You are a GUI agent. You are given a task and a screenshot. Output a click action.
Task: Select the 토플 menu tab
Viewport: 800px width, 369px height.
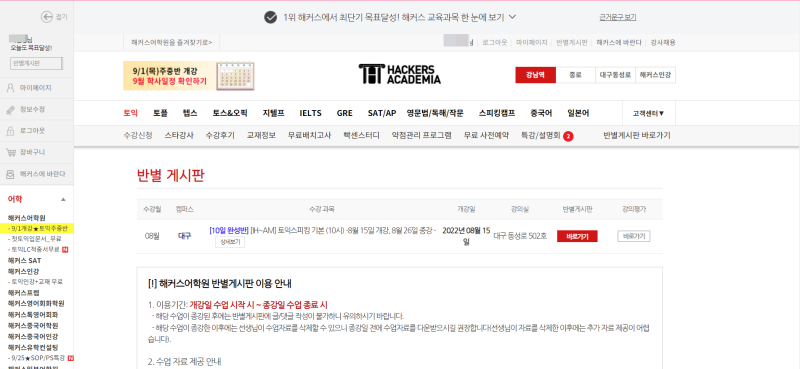click(x=160, y=113)
